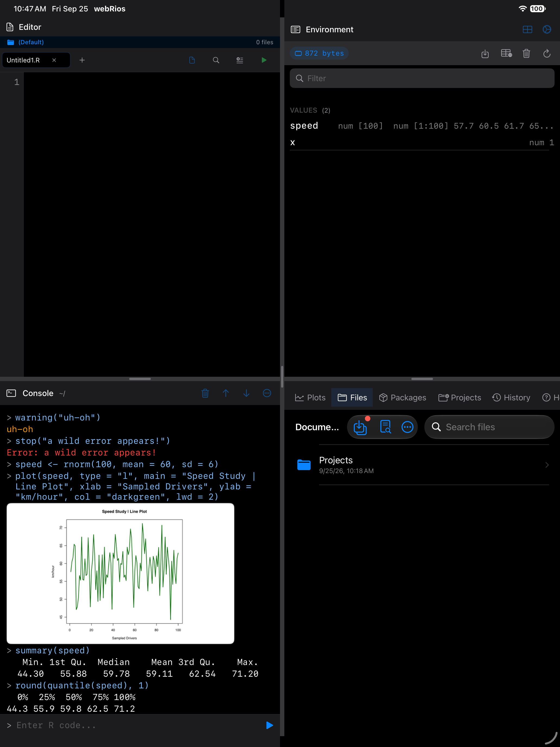Tap the webRios app name in status bar
This screenshot has width=560, height=747.
109,9
